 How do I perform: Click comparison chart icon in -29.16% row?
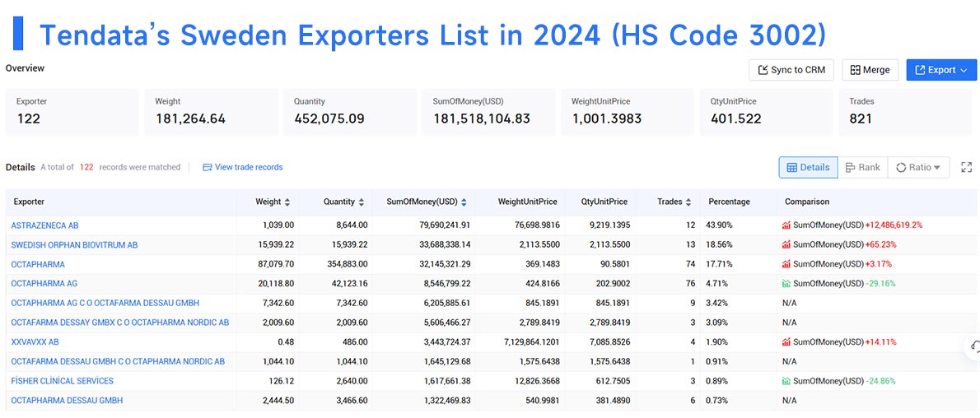[x=786, y=284]
